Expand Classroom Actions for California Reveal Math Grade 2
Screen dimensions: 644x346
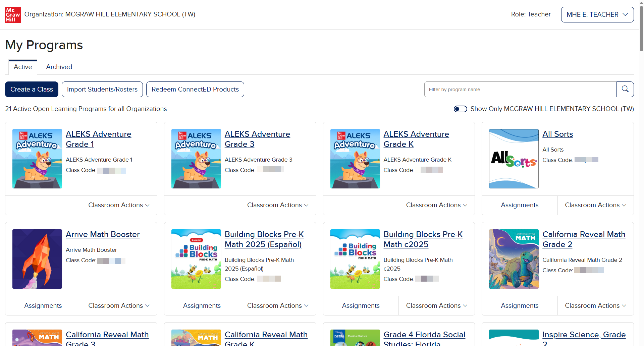click(596, 306)
